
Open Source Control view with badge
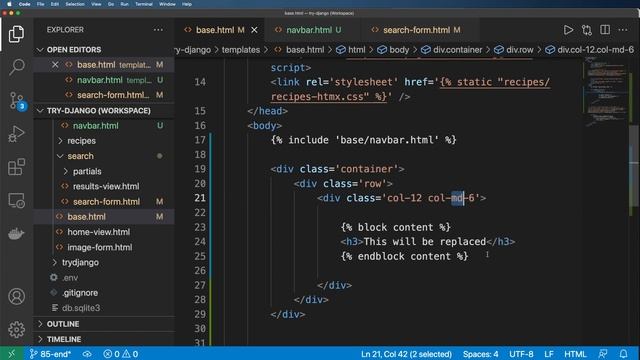(17, 100)
